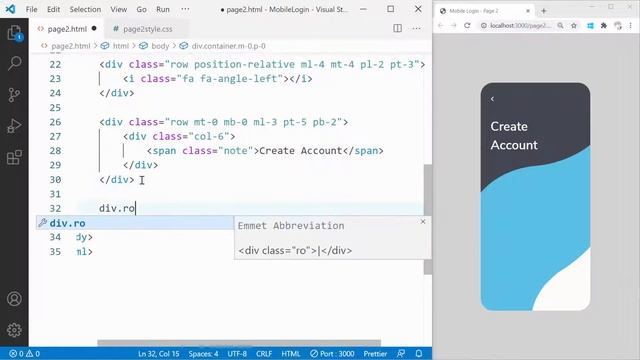Open the Manage settings gear
This screenshot has height=360, width=640.
tap(14, 330)
